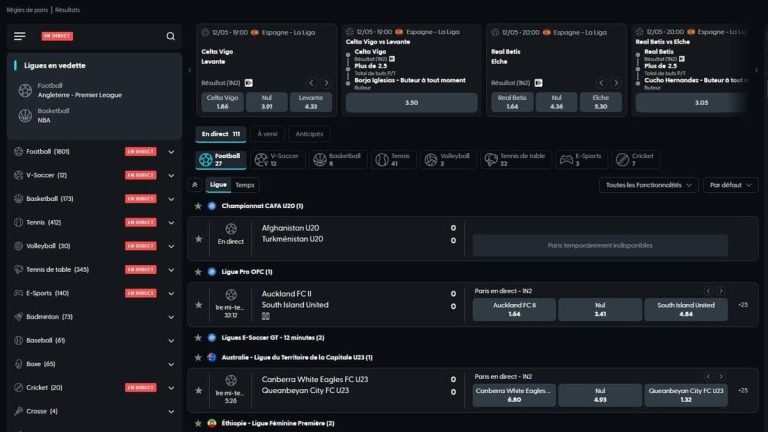Image resolution: width=768 pixels, height=432 pixels.
Task: Expand the Football (1801) sidebar section
Action: click(x=171, y=152)
